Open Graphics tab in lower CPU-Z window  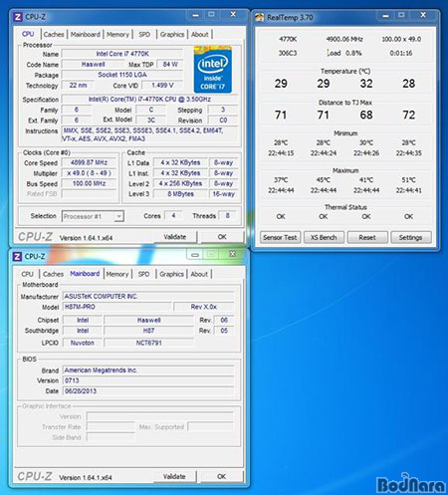click(171, 274)
